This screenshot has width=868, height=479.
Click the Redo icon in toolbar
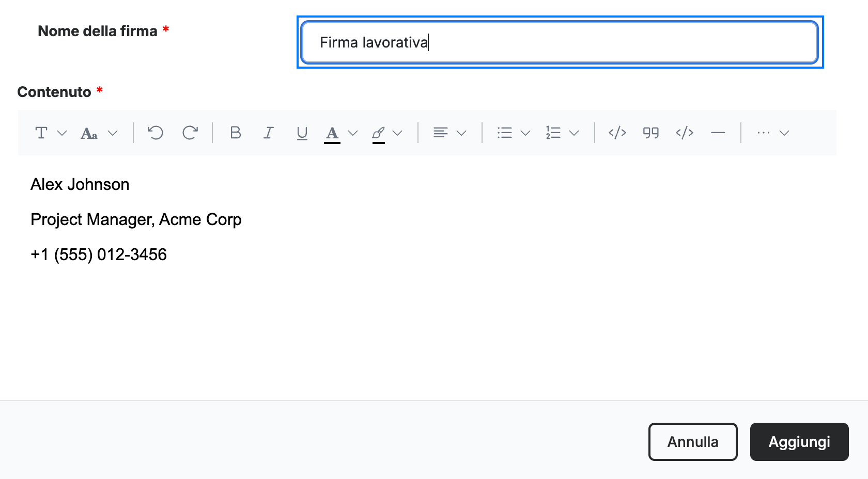point(190,133)
